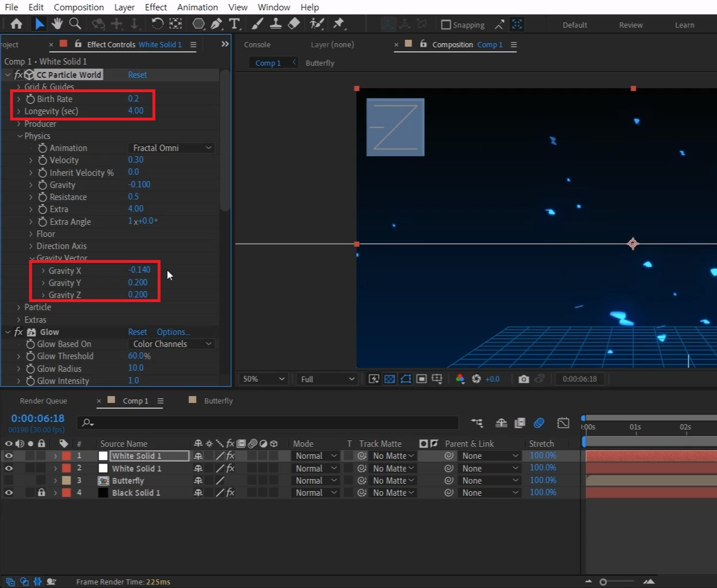Open the Effect menu
Viewport: 717px width, 588px height.
pyautogui.click(x=156, y=7)
